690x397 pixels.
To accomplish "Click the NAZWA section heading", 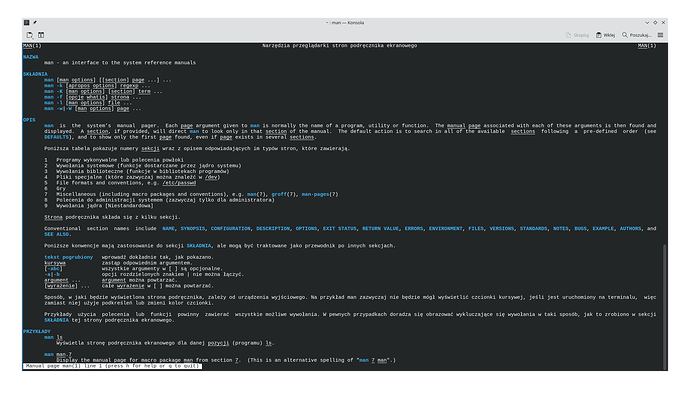I will click(x=31, y=57).
